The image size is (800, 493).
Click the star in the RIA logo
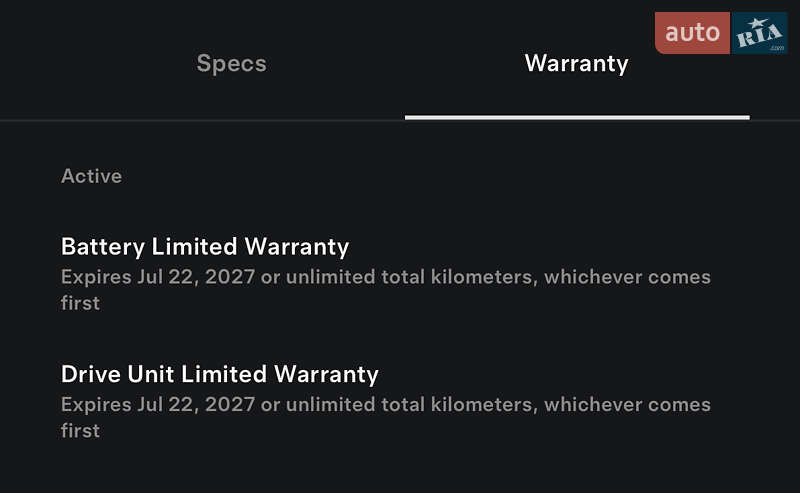click(758, 23)
